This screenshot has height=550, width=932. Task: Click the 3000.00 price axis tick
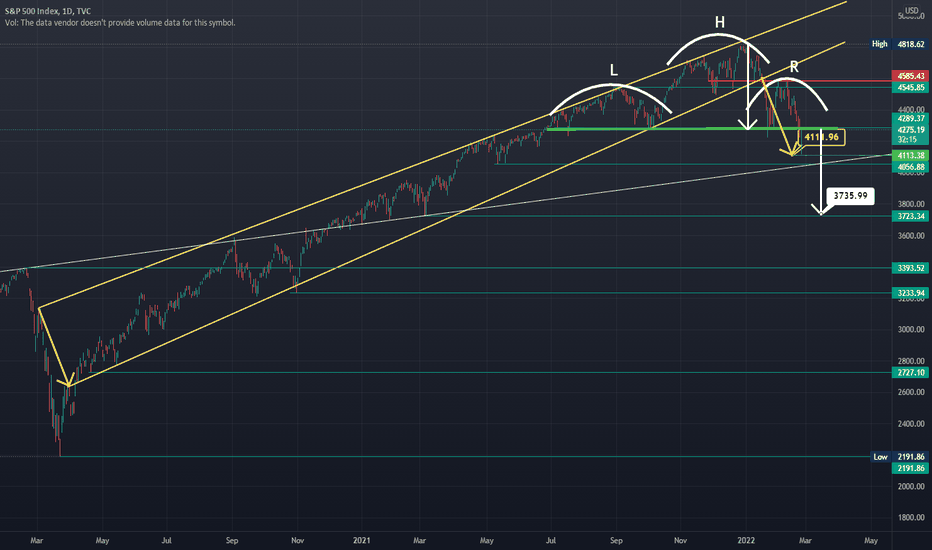911,329
